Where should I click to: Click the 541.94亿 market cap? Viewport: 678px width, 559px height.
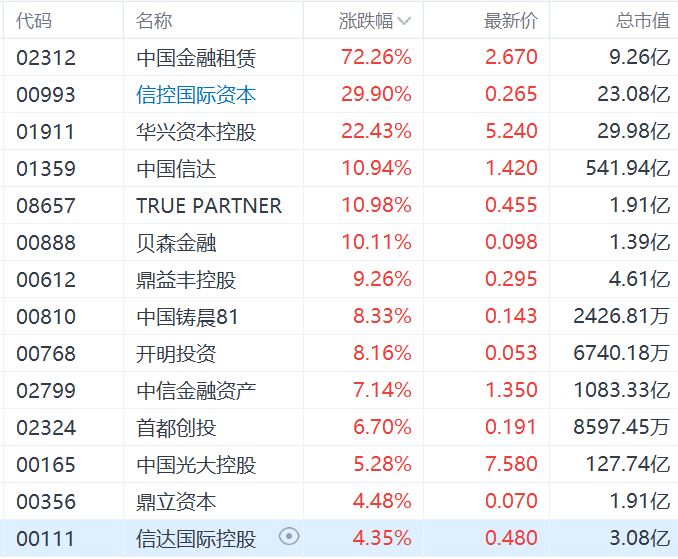tap(628, 168)
